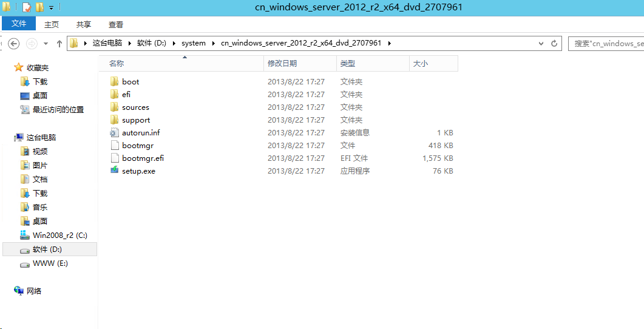Click the Back navigation arrow
Image resolution: width=644 pixels, height=329 pixels.
tap(14, 43)
